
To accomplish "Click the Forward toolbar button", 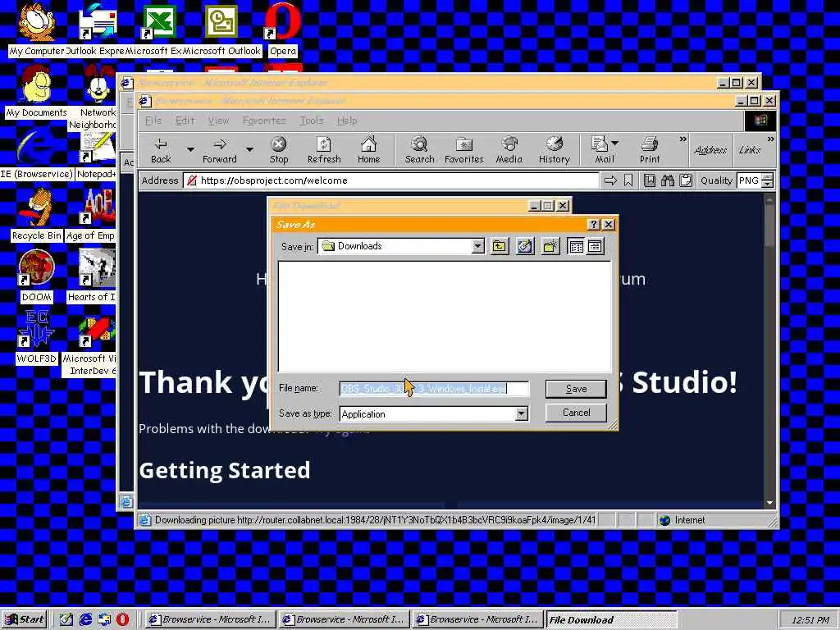I will pos(219,150).
